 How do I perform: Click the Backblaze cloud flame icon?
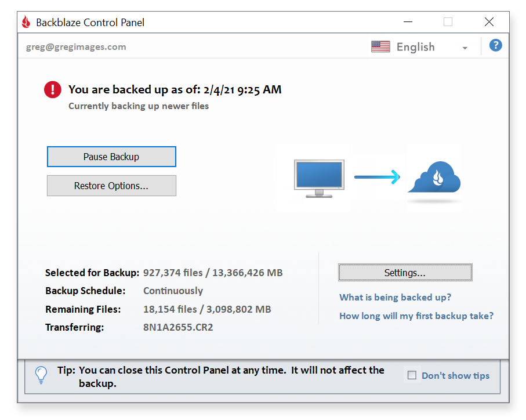pos(434,178)
